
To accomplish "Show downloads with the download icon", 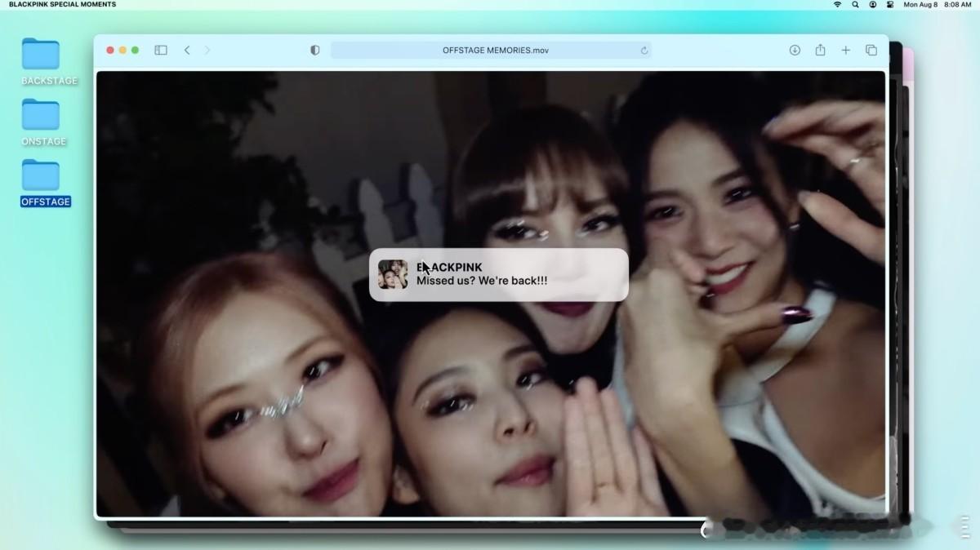I will tap(795, 50).
